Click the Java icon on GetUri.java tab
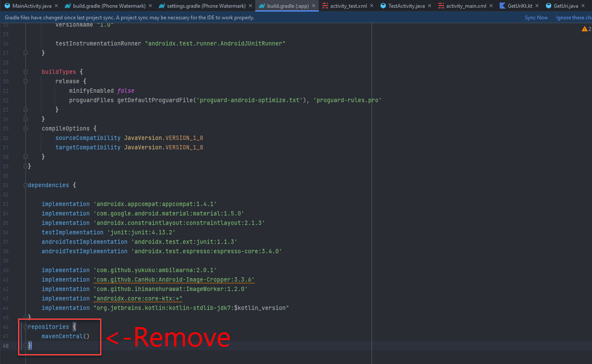Viewport: 592px width, 364px height. pos(548,6)
